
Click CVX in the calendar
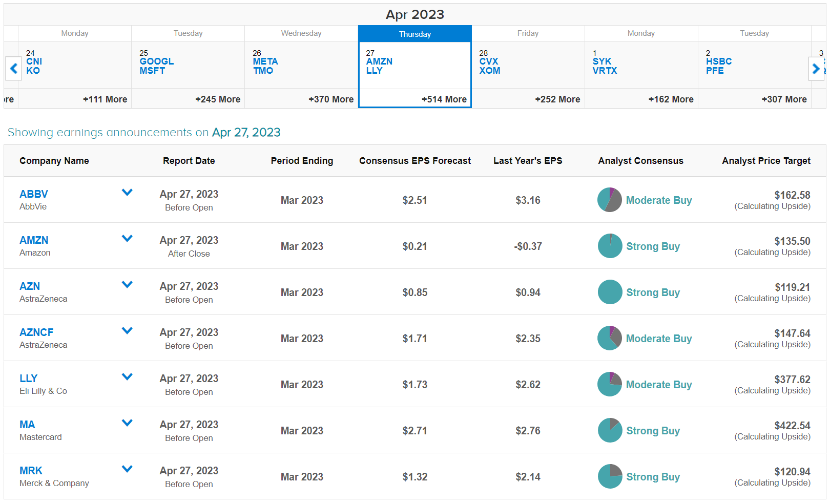489,61
